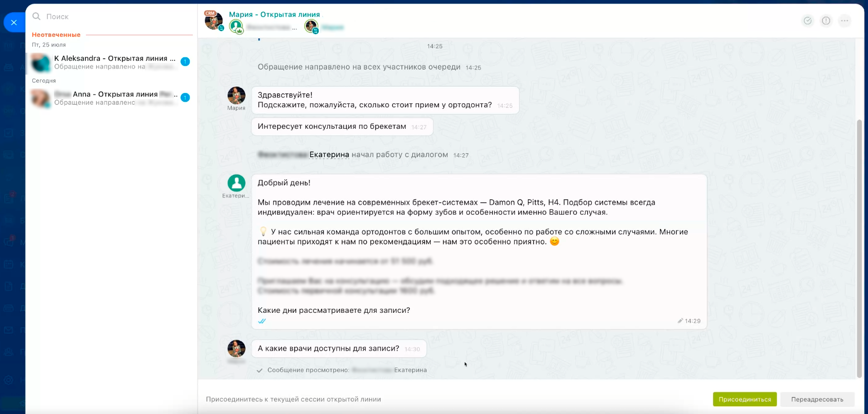Open the Anna open line chat
This screenshot has width=868, height=414.
112,98
